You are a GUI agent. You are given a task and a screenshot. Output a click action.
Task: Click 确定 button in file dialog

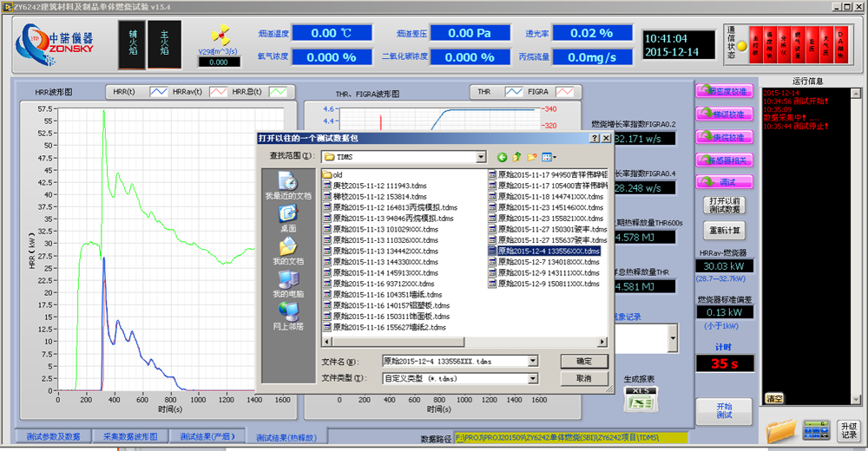click(584, 362)
